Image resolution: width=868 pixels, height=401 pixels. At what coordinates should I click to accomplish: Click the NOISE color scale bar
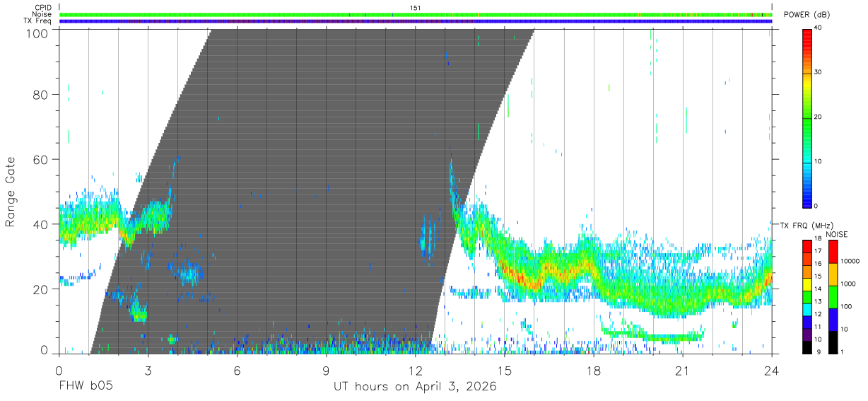click(x=832, y=296)
